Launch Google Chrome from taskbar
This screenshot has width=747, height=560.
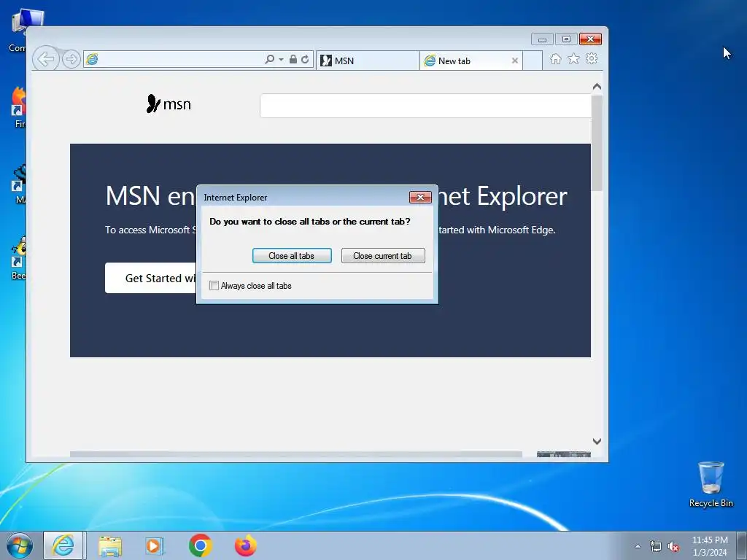(x=200, y=545)
